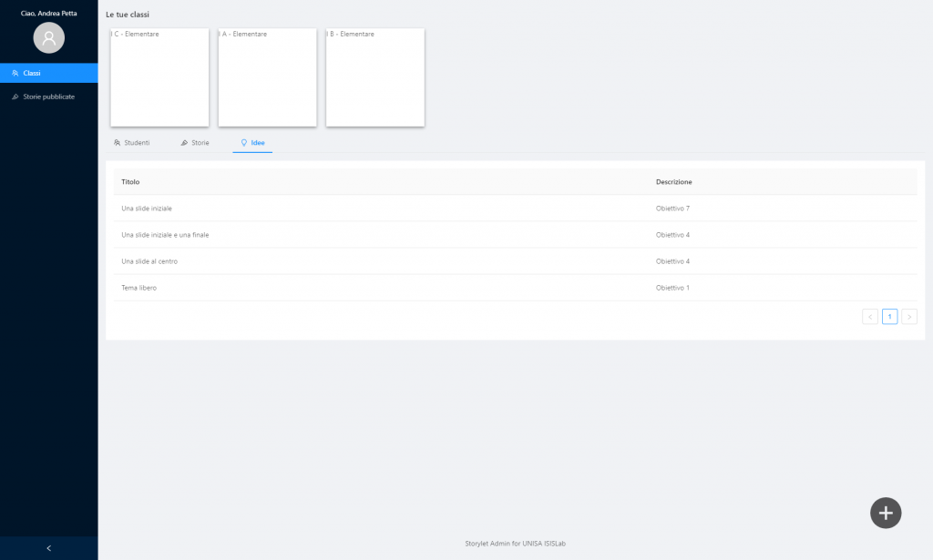
Task: Click the Titolo column header
Action: pos(130,182)
